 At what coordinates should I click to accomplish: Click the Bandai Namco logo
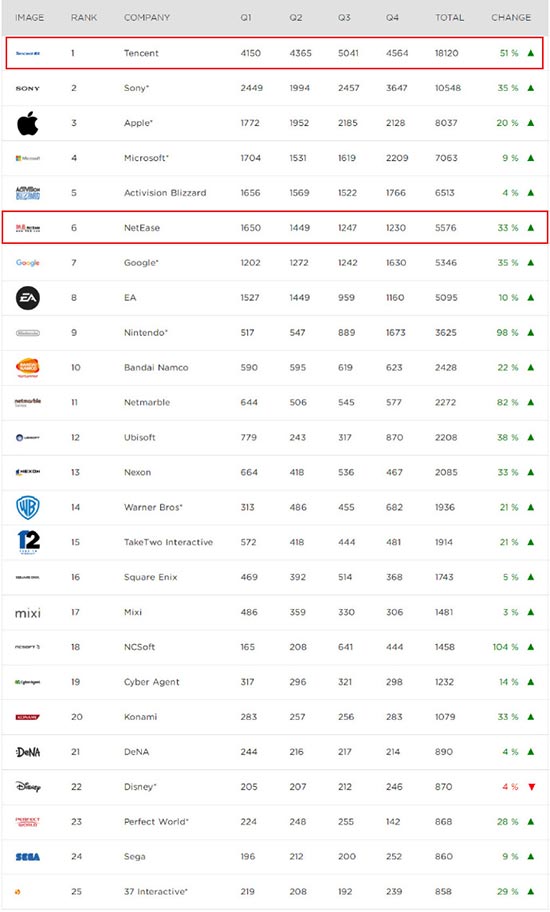point(27,368)
